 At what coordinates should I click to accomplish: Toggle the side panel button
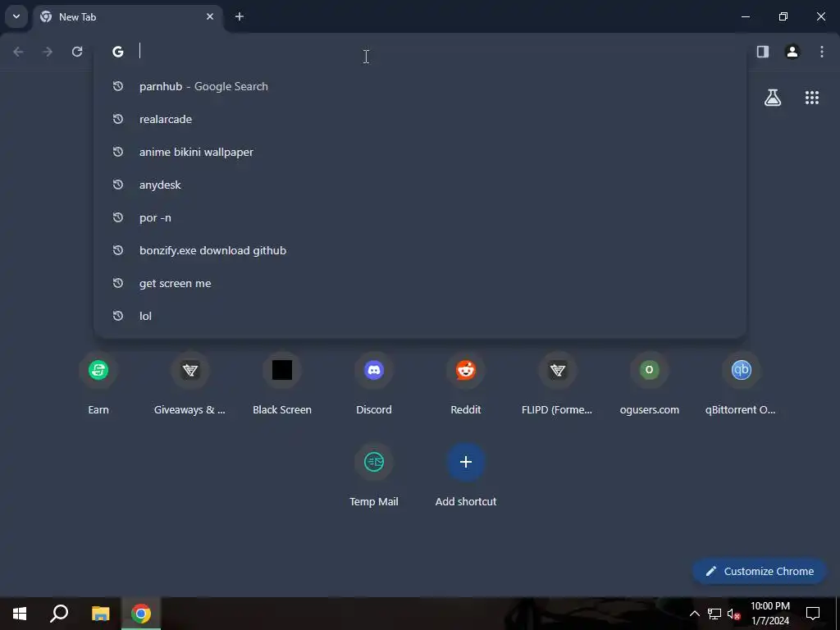tap(763, 52)
